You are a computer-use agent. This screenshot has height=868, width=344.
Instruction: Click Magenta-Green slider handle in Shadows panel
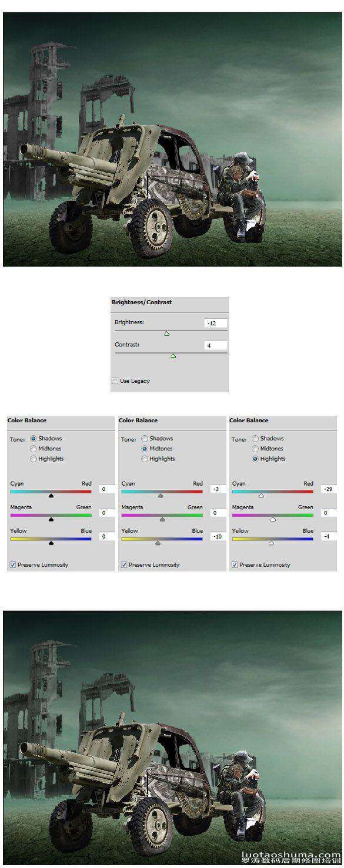point(51,519)
